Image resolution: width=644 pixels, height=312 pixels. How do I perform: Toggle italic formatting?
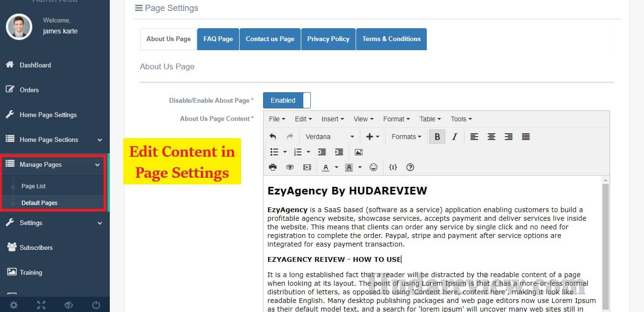click(x=454, y=137)
